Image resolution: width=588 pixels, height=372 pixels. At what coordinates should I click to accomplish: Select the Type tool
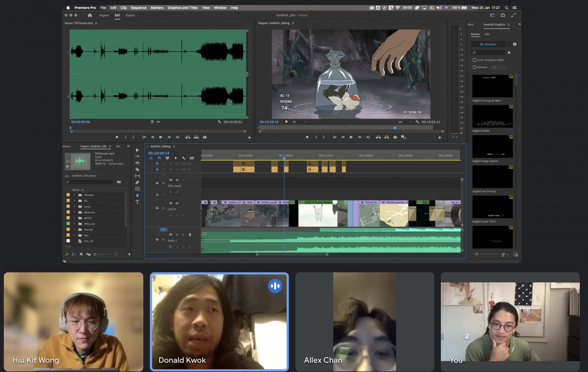(137, 202)
